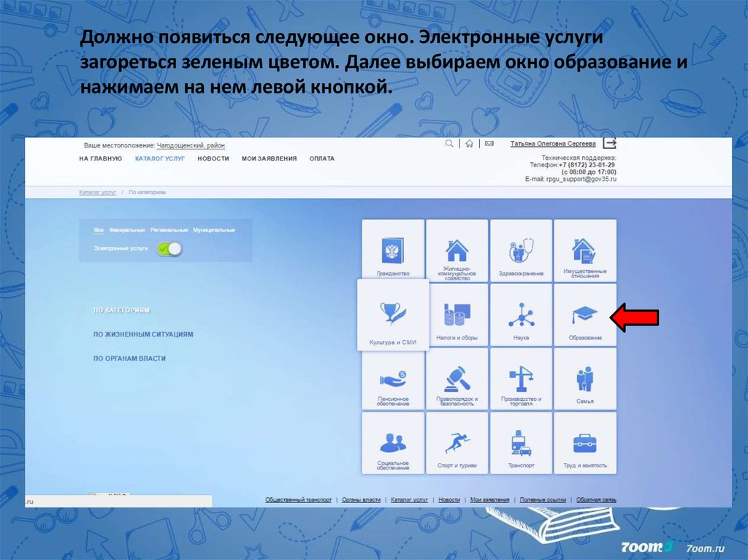748x560 pixels.
Task: Open the Семья category tile
Action: click(584, 379)
